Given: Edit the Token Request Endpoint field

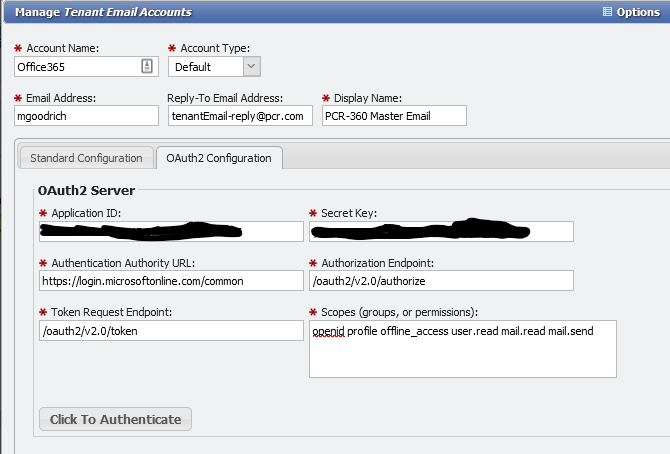Looking at the screenshot, I should point(170,330).
